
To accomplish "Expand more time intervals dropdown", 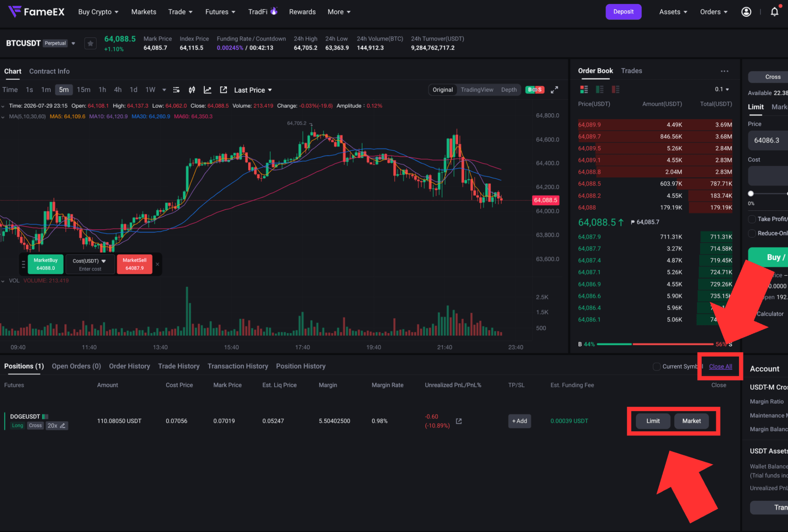I will pos(164,90).
